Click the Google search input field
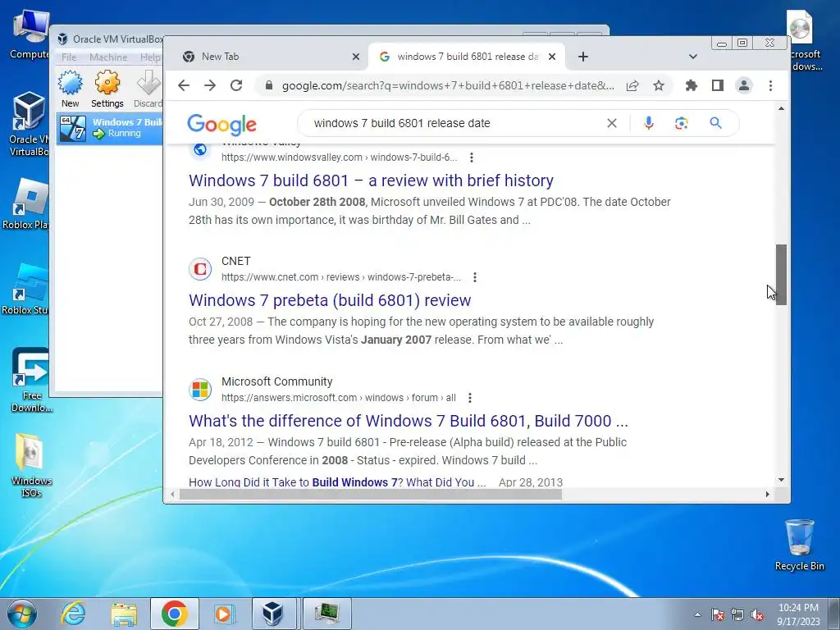840x630 pixels. pos(455,123)
